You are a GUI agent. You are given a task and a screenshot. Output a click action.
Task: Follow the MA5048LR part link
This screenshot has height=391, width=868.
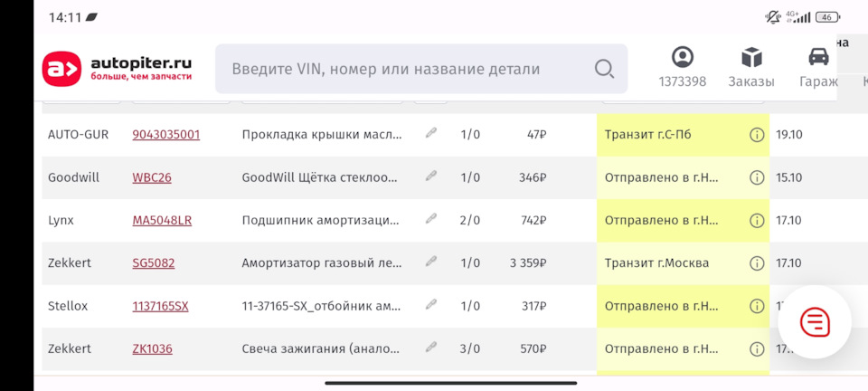pyautogui.click(x=162, y=220)
